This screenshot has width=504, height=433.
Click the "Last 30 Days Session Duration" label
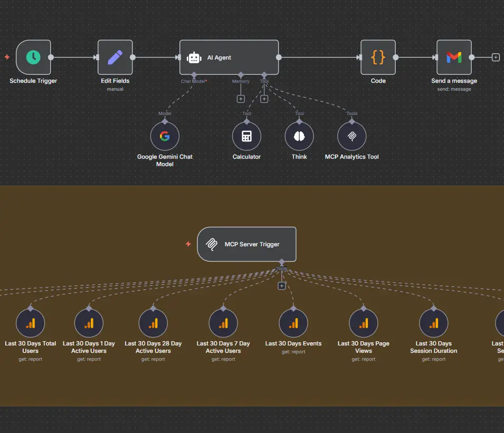[434, 347]
